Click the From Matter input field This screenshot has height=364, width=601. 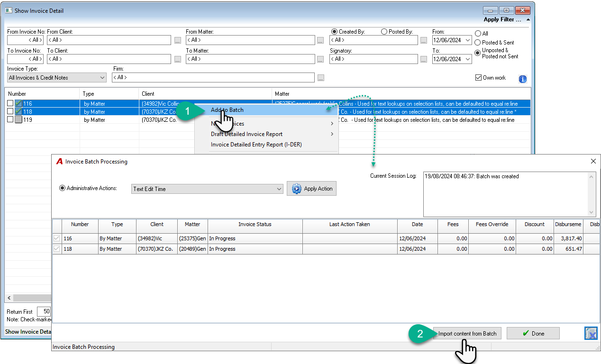click(251, 40)
